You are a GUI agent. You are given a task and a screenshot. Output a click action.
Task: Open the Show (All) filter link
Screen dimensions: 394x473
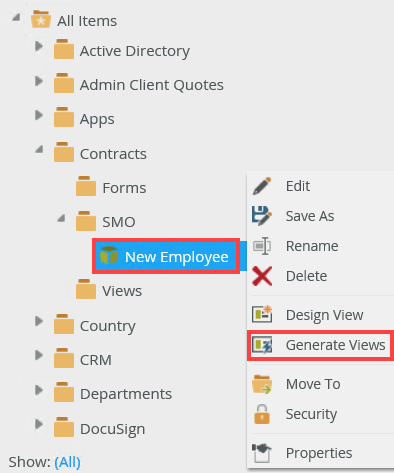[x=67, y=462]
